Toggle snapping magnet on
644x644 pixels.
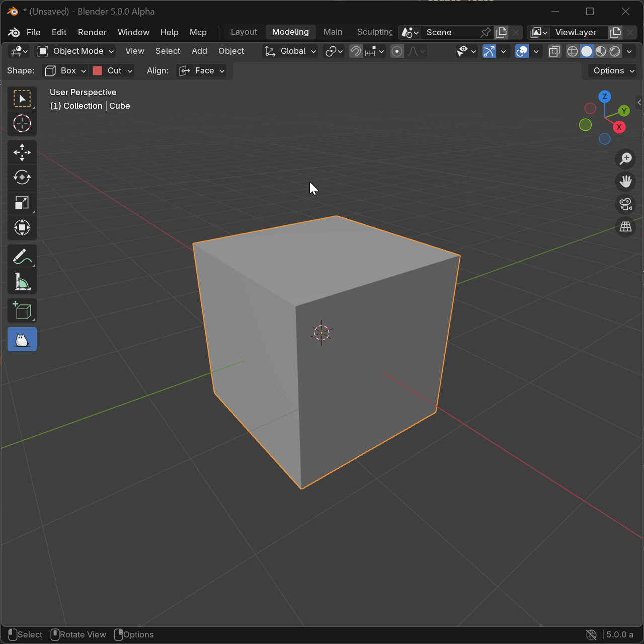click(x=356, y=51)
